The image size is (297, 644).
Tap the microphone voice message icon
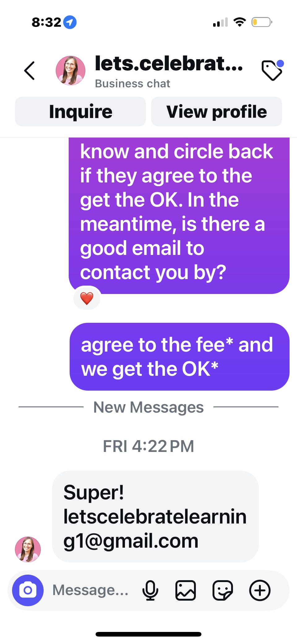pyautogui.click(x=150, y=590)
